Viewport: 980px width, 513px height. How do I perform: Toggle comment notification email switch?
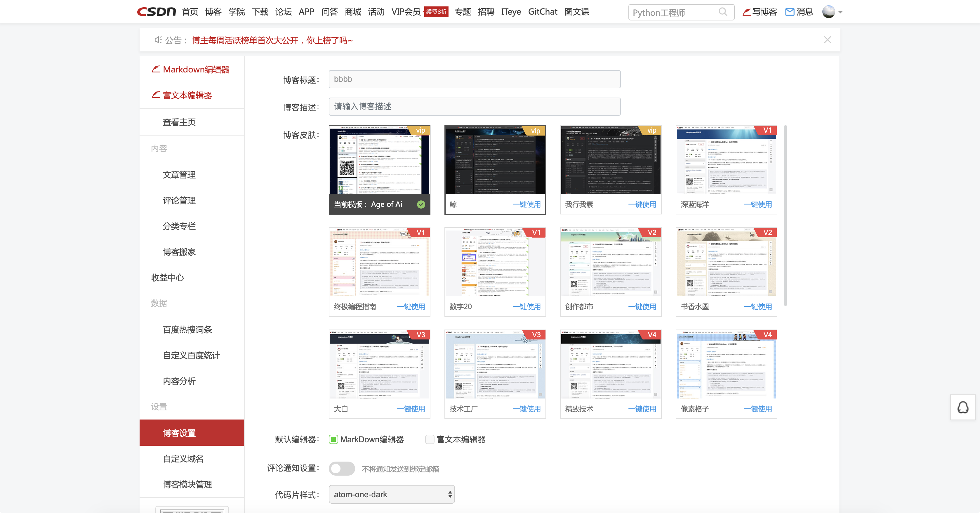pyautogui.click(x=341, y=469)
